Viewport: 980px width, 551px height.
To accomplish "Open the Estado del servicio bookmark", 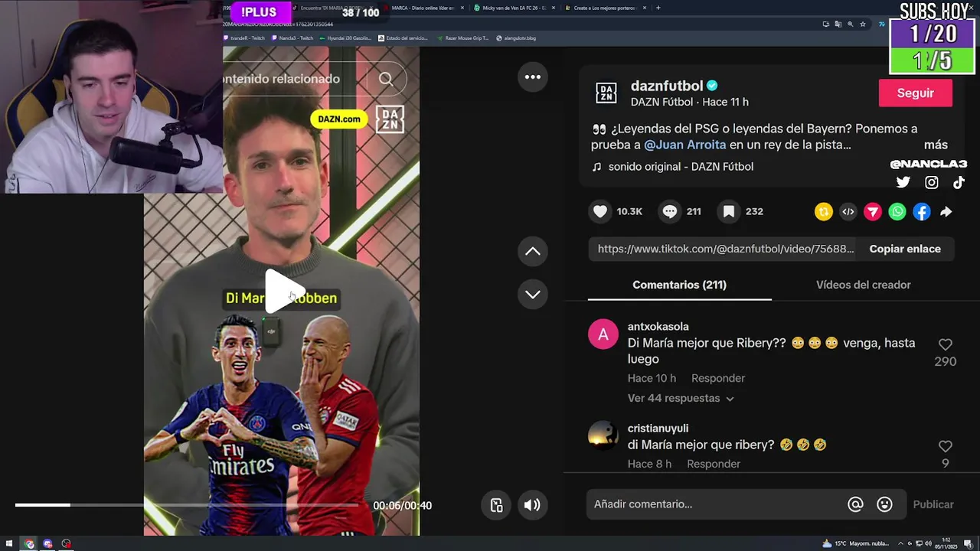I will pos(402,37).
